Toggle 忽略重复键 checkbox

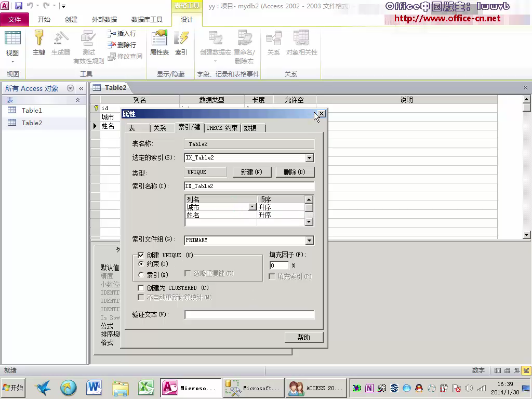coord(188,273)
